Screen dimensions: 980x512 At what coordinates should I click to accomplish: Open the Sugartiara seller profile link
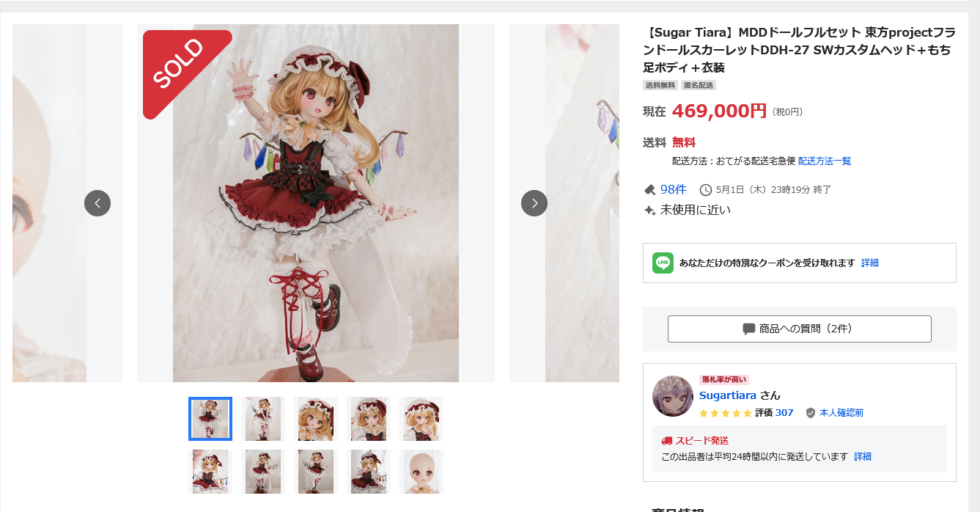(x=726, y=395)
